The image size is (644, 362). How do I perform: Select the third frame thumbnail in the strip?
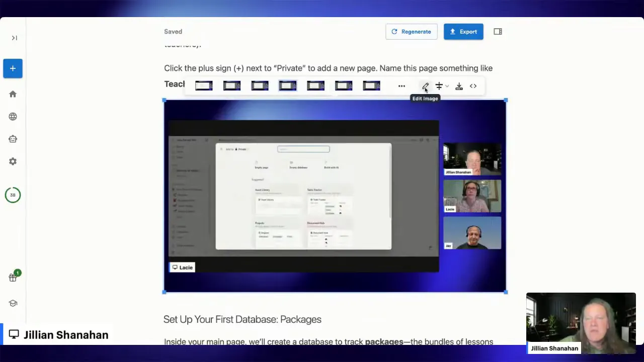pyautogui.click(x=260, y=86)
